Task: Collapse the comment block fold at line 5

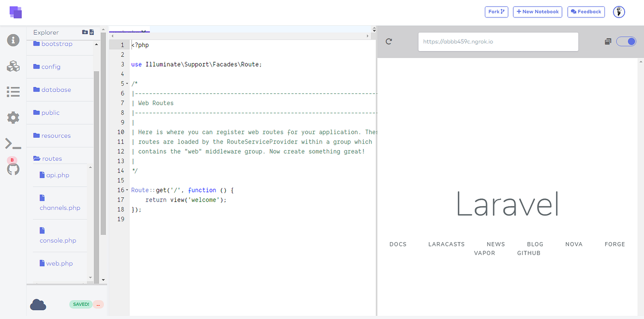Action: tap(127, 83)
